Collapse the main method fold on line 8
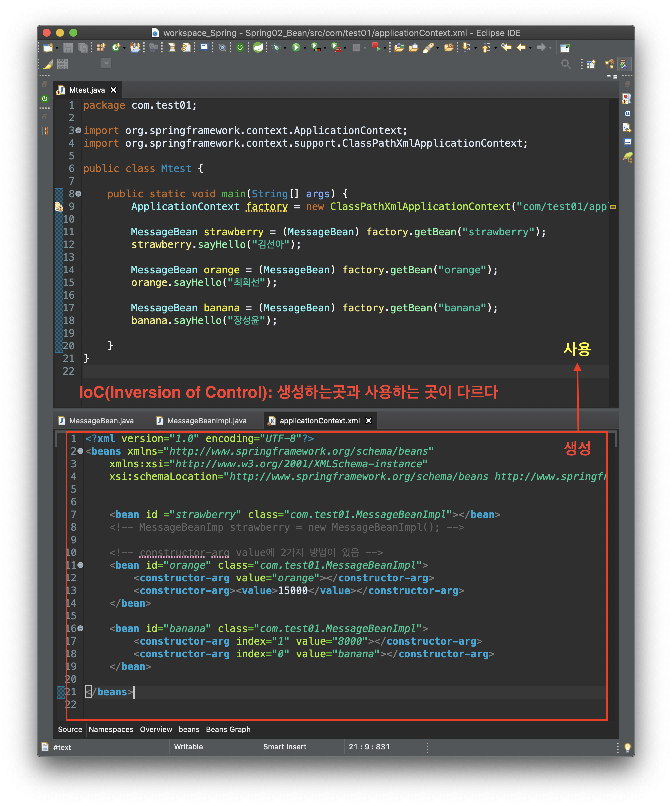This screenshot has height=806, width=672. 78,194
